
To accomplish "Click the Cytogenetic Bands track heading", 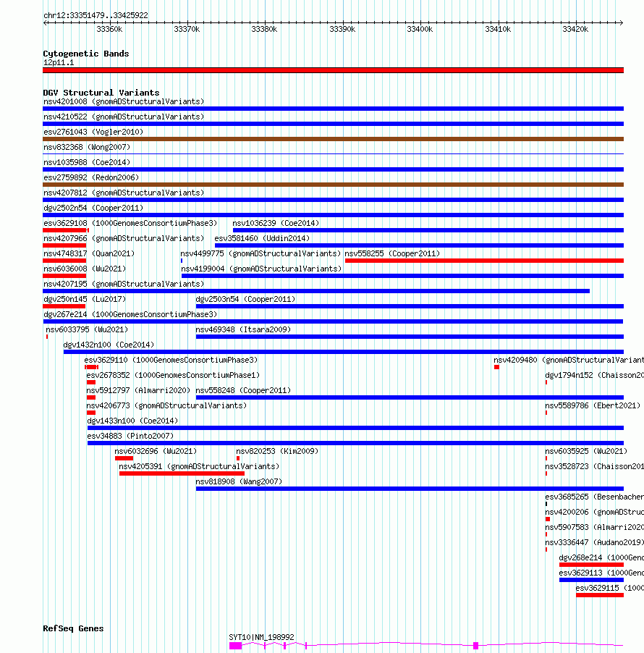I will (x=86, y=54).
